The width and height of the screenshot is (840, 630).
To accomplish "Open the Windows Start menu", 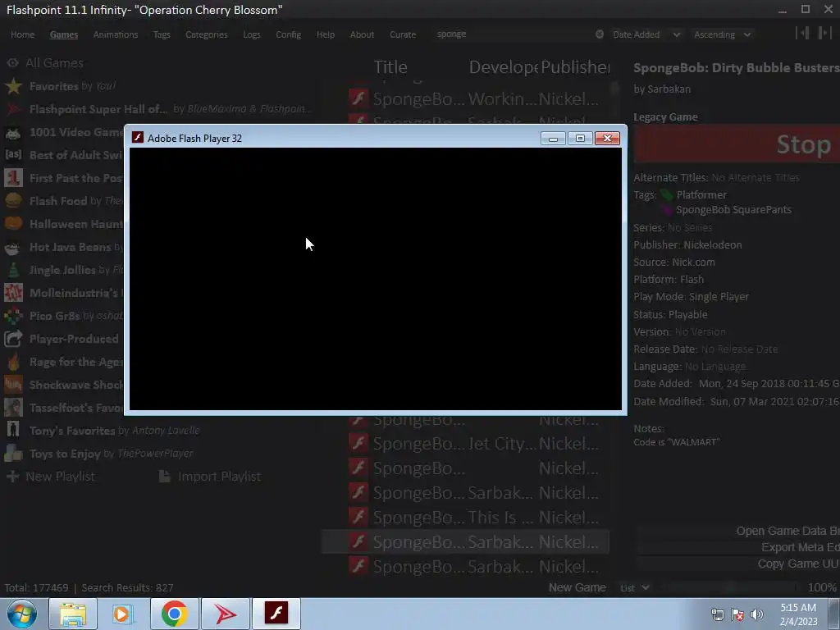I will point(21,614).
